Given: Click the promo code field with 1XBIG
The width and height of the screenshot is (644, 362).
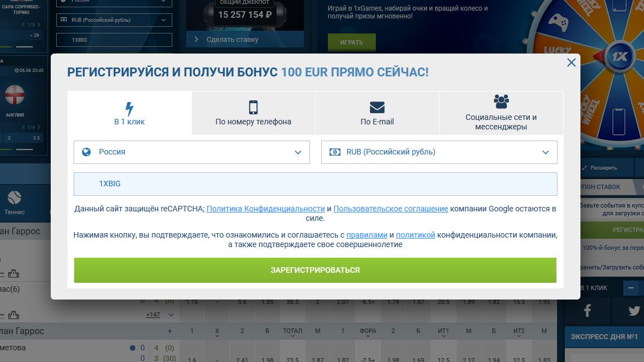Looking at the screenshot, I should click(x=316, y=184).
